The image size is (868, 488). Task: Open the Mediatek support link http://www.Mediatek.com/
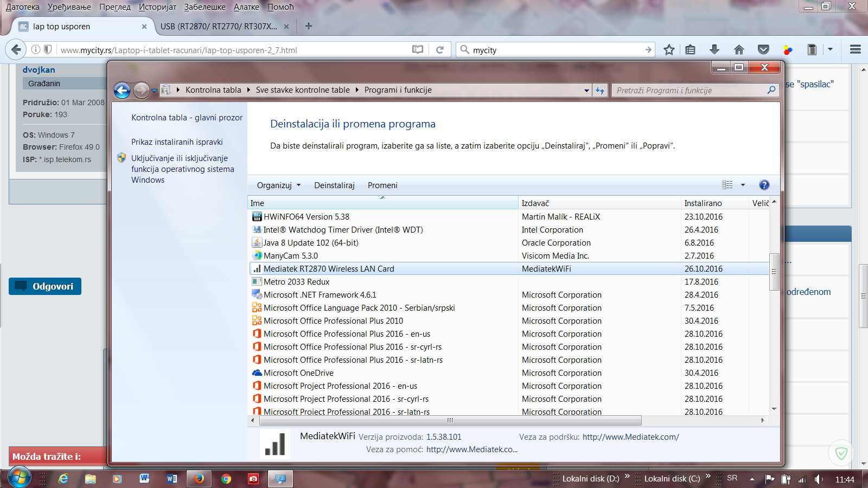(631, 437)
